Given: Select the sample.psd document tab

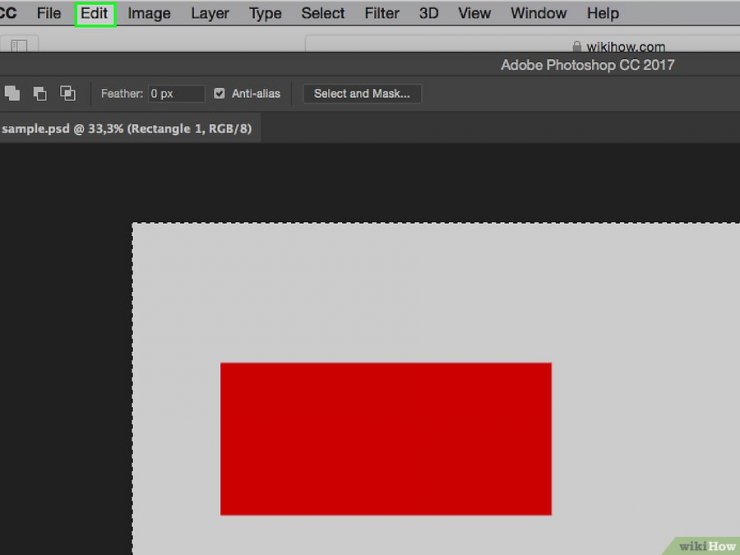Looking at the screenshot, I should (128, 128).
